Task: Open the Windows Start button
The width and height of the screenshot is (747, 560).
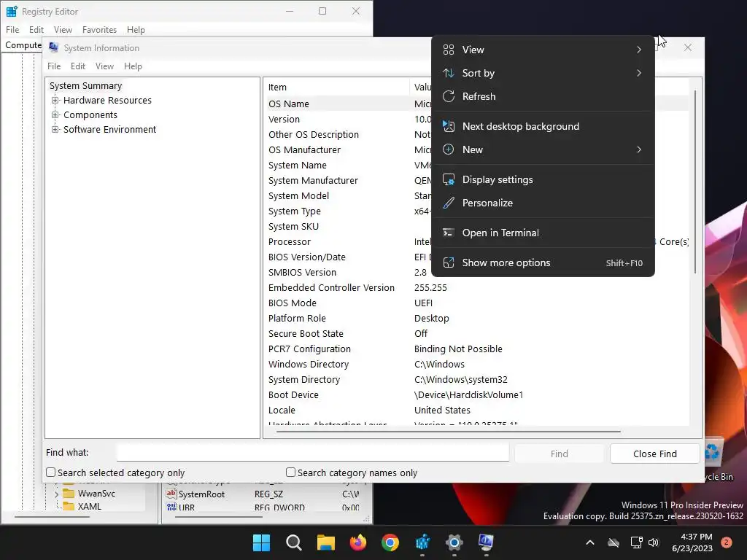Action: pos(261,542)
